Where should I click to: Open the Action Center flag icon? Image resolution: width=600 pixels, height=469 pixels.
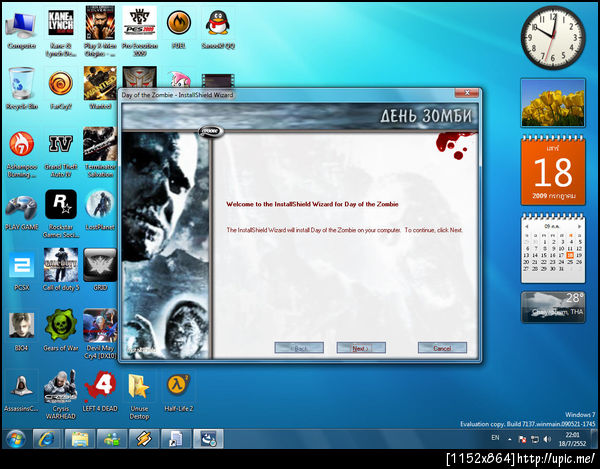(x=522, y=439)
